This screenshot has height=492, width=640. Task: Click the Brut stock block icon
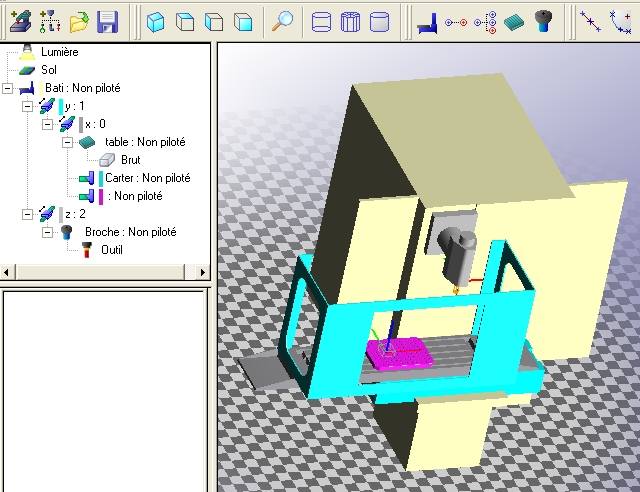click(107, 160)
